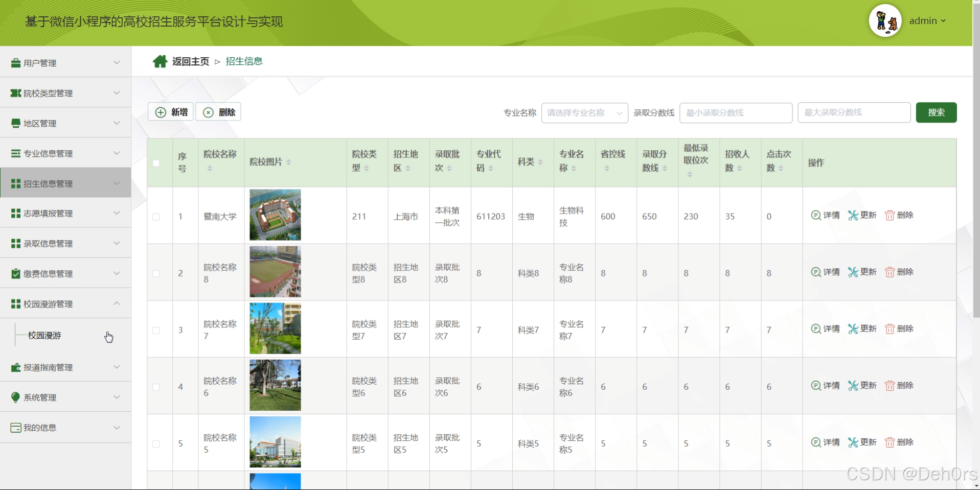Check the box for 院校名称7 row
Screen dimensions: 980x490
point(156,330)
